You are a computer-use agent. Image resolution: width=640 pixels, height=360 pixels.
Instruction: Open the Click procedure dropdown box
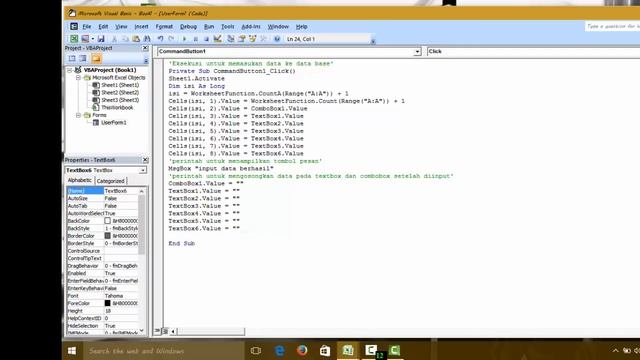pyautogui.click(x=533, y=51)
